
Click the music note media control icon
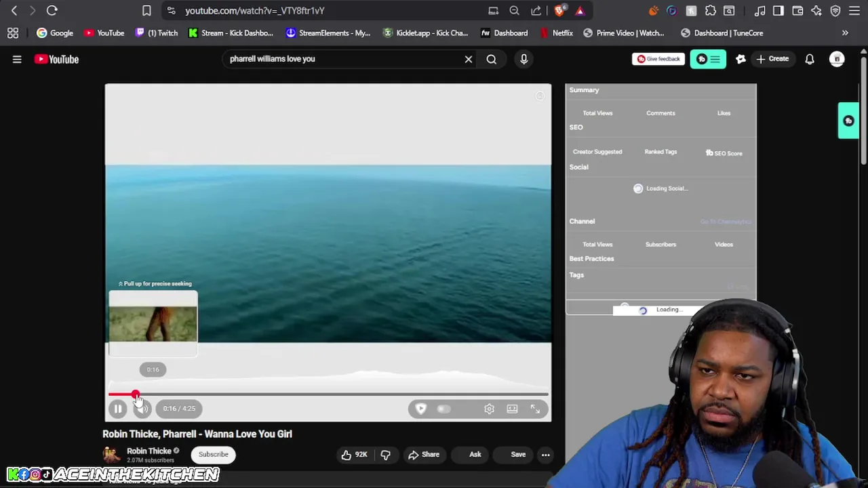[759, 11]
